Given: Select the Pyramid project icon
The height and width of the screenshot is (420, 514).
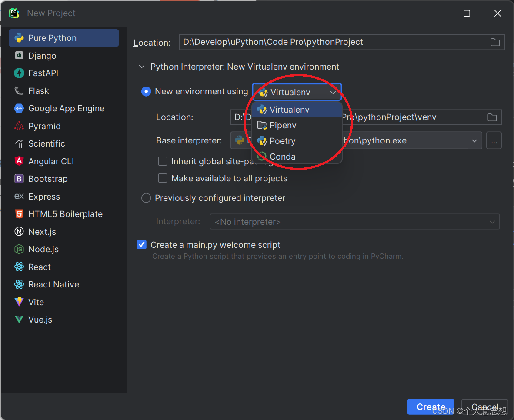Looking at the screenshot, I should [x=19, y=126].
